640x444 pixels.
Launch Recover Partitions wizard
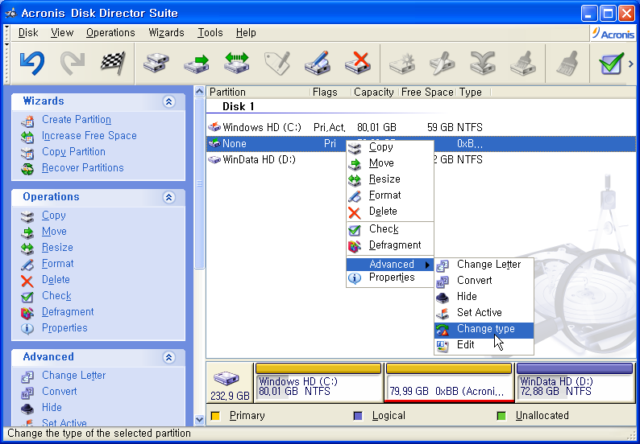82,168
